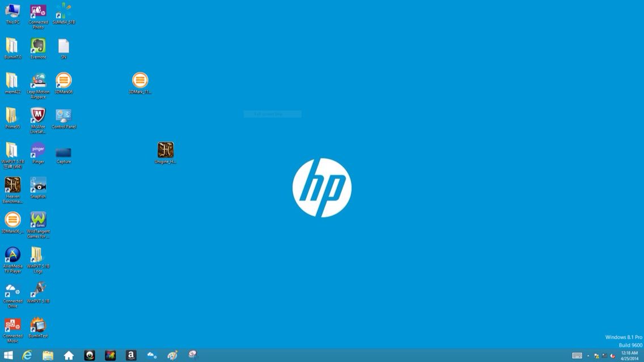This screenshot has height=362, width=644.
Task: Click the 3DMark06 shortcut icon
Action: [63, 84]
